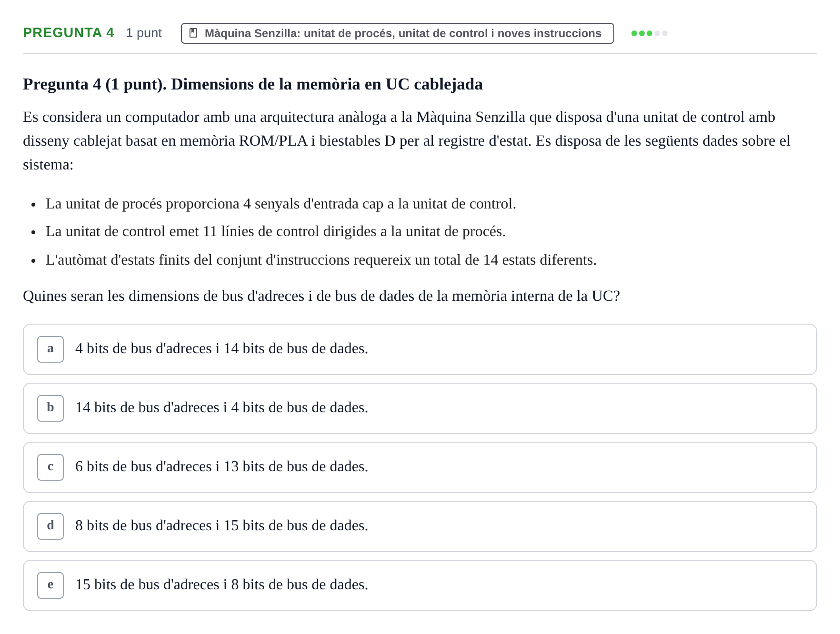Image resolution: width=840 pixels, height=634 pixels.
Task: Select answer letter box a
Action: tap(50, 349)
